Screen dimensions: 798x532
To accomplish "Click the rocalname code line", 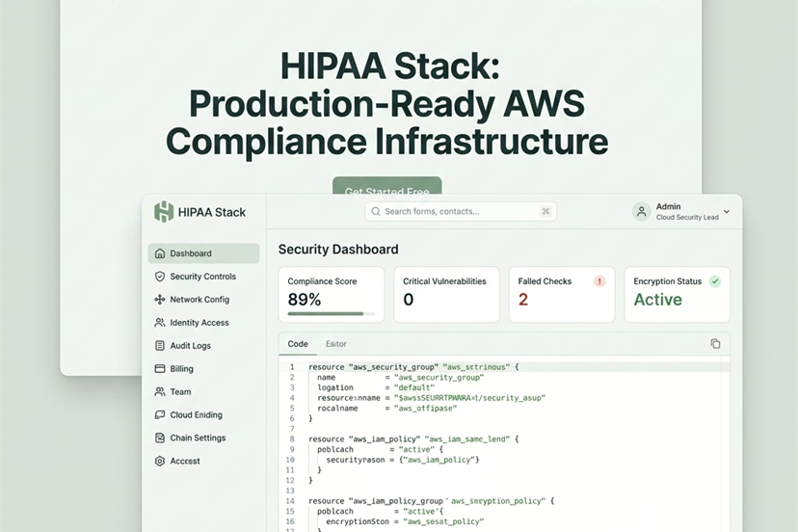I will coord(386,409).
